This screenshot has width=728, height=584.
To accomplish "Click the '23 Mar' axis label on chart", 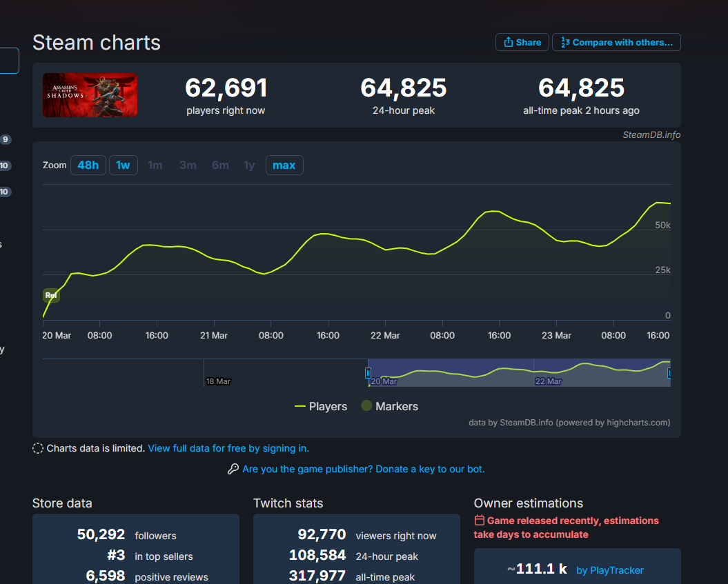I will [x=556, y=335].
